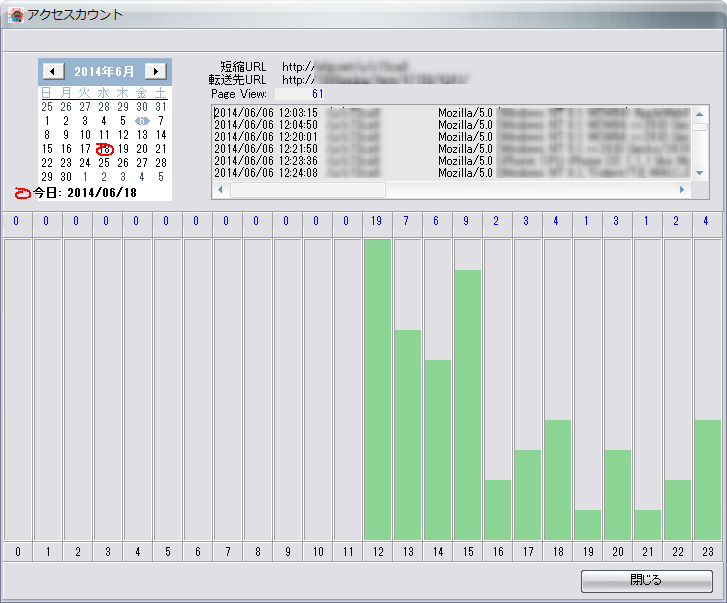
Task: Click the green bar for hour 23
Action: click(x=707, y=480)
